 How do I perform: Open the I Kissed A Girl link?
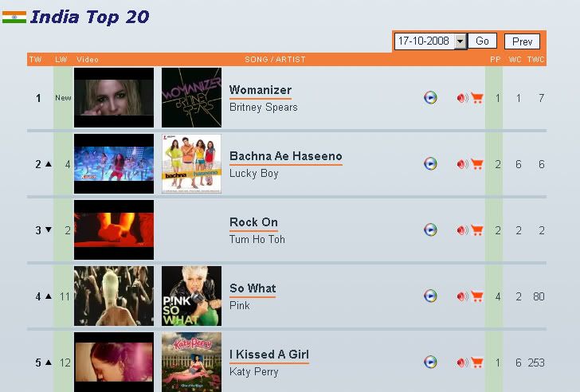pos(269,355)
